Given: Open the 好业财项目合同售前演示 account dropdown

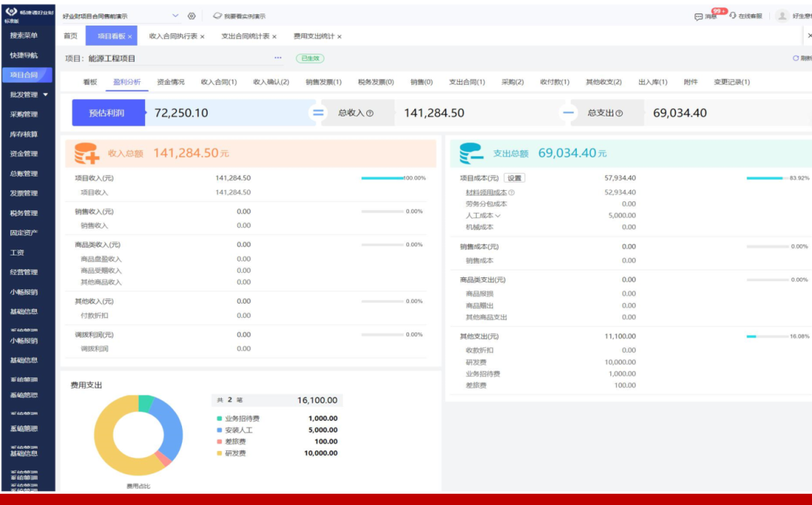Looking at the screenshot, I should [175, 16].
